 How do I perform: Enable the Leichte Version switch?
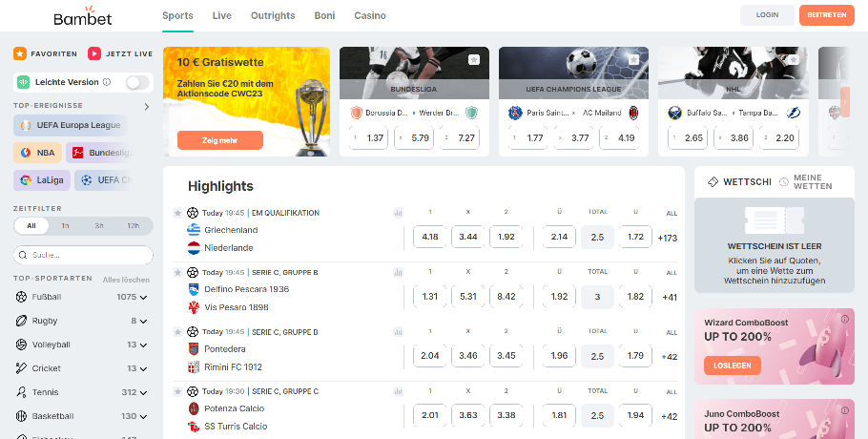tap(137, 82)
